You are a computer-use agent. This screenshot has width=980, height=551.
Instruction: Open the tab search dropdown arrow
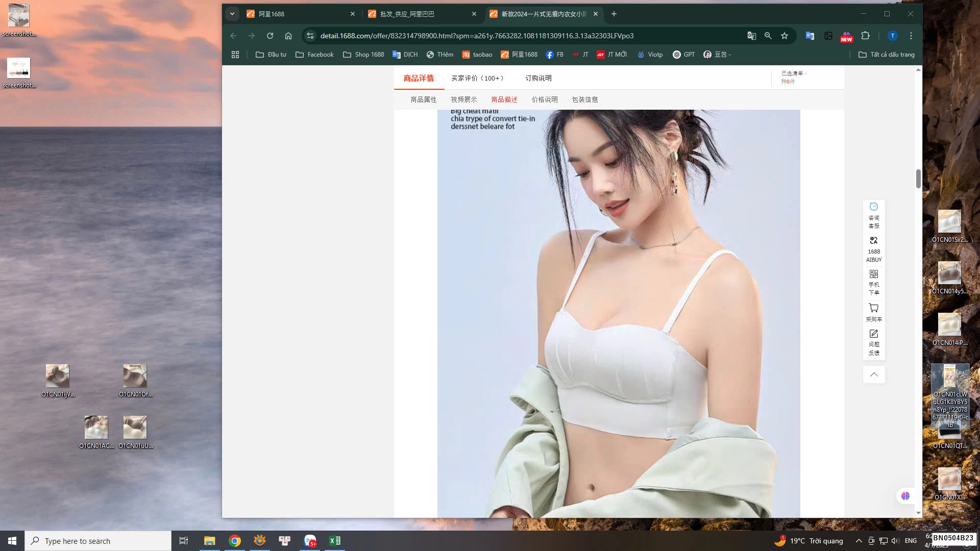(232, 14)
